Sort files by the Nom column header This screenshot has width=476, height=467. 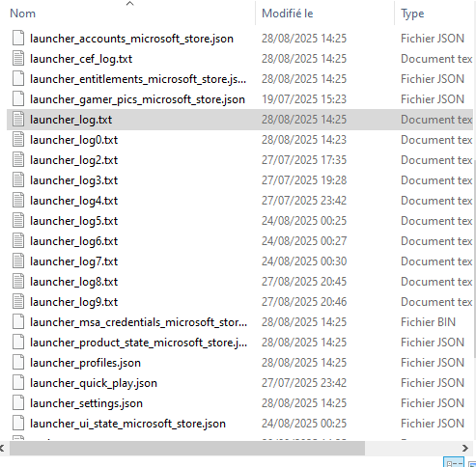[x=22, y=14]
